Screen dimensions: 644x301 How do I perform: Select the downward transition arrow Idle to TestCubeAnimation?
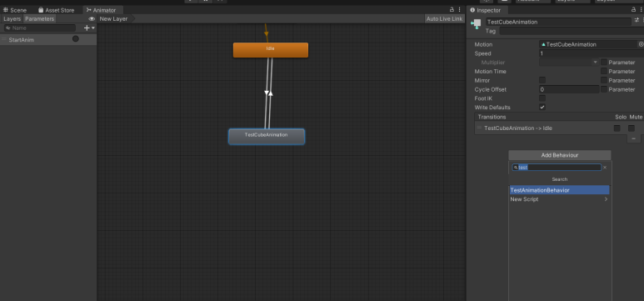[x=267, y=93]
